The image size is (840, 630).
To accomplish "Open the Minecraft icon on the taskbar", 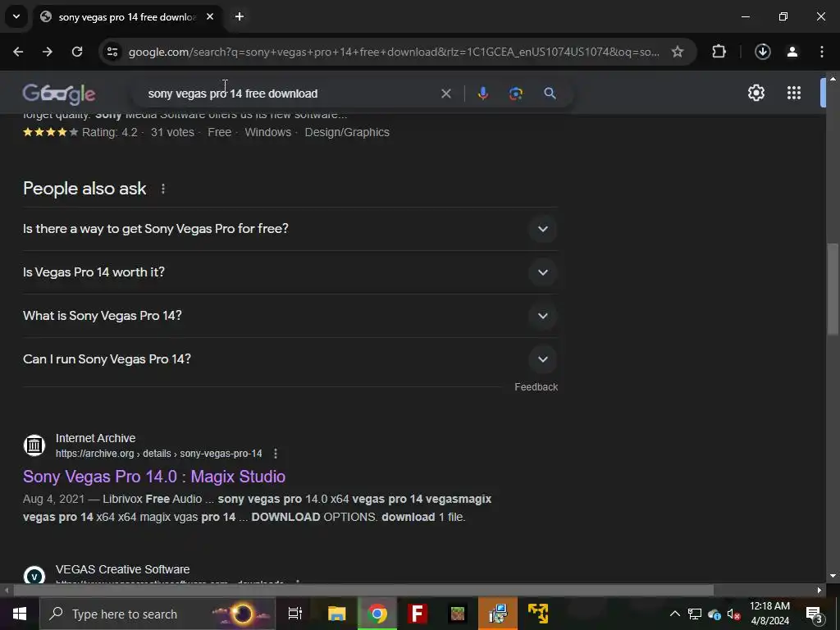I will (x=458, y=614).
